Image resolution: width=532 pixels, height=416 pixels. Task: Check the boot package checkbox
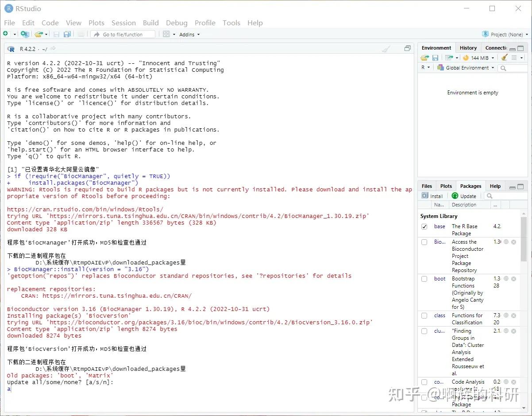click(424, 279)
